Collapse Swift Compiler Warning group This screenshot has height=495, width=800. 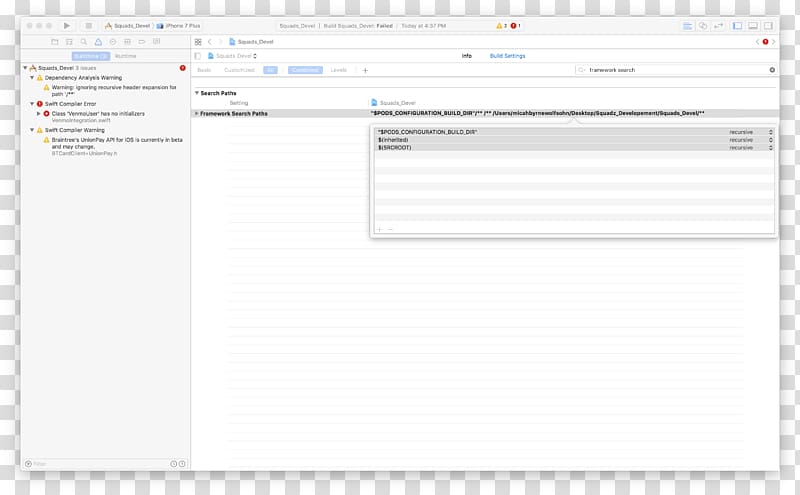(x=32, y=130)
